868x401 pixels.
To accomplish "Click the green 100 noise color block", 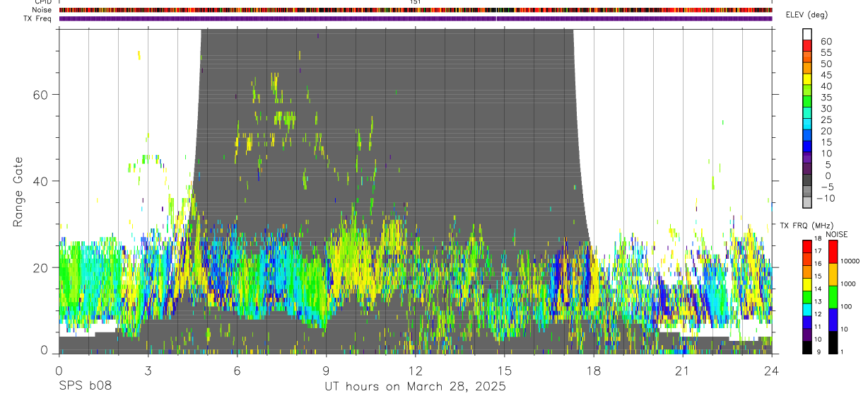I will 831,297.
